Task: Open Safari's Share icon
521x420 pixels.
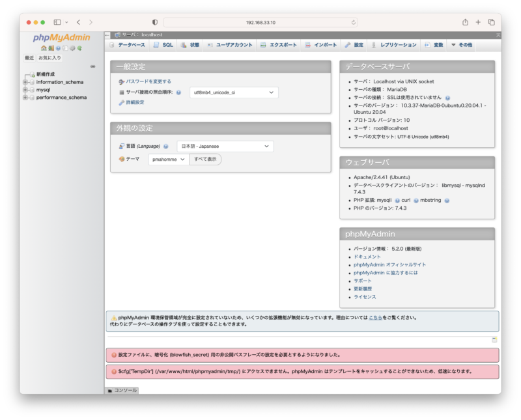Action: click(465, 22)
